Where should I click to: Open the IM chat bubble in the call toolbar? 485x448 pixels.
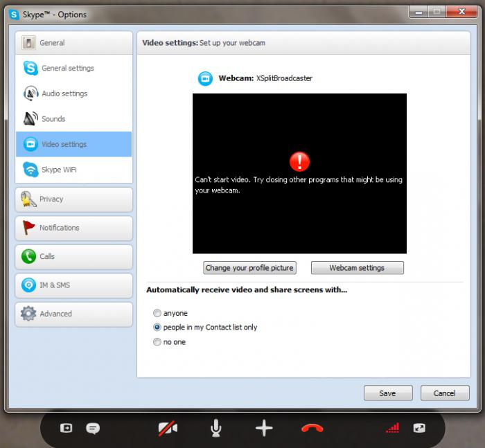(93, 429)
